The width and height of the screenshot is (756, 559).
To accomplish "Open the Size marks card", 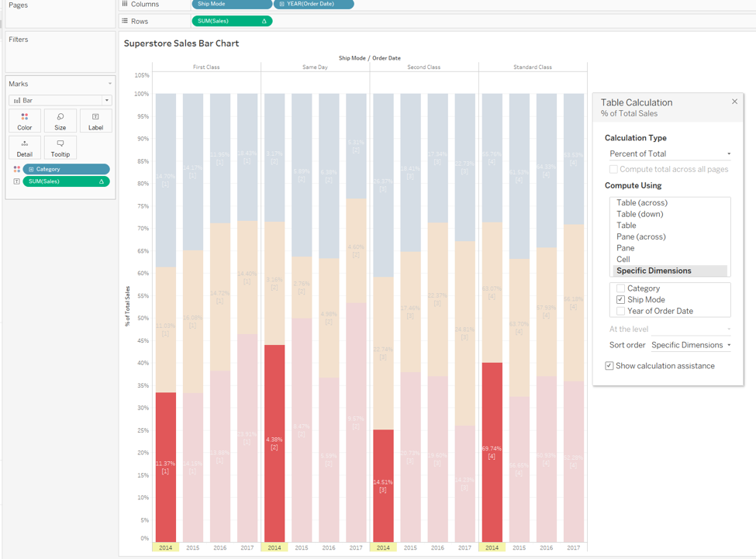I will click(60, 120).
